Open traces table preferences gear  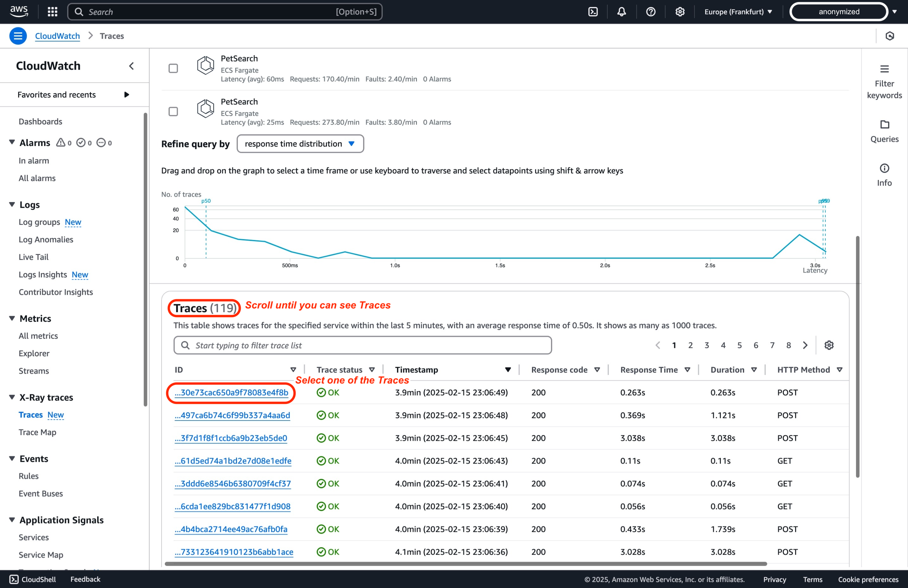tap(829, 345)
